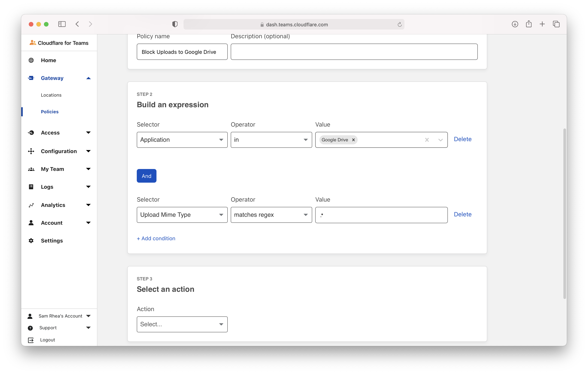588x374 pixels.
Task: Reload the page with the refresh icon
Action: (400, 24)
